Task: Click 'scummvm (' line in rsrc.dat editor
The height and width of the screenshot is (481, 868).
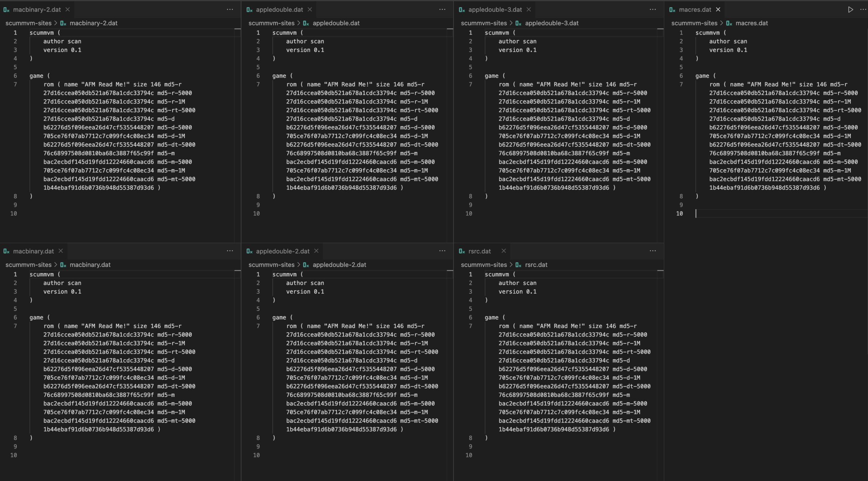Action: [500, 275]
